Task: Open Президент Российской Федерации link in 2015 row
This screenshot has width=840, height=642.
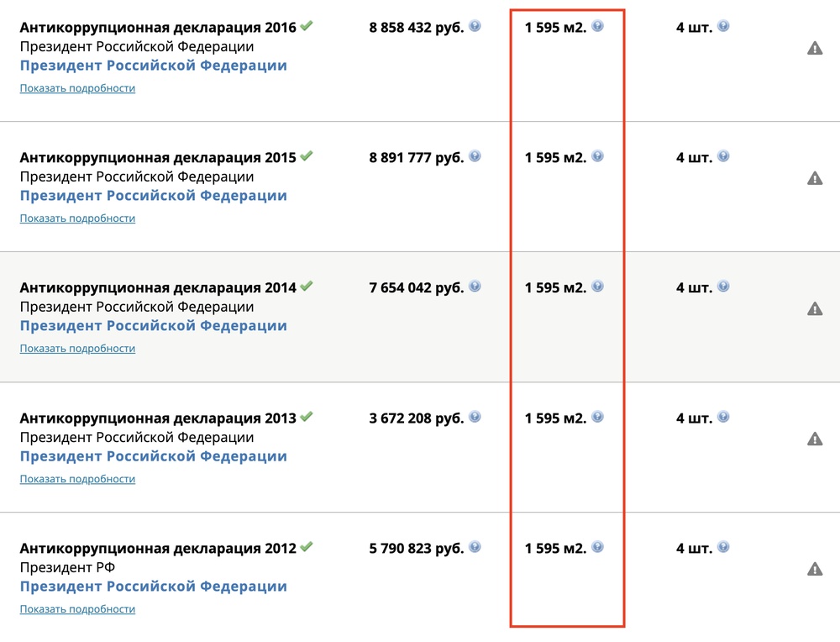Action: tap(153, 196)
